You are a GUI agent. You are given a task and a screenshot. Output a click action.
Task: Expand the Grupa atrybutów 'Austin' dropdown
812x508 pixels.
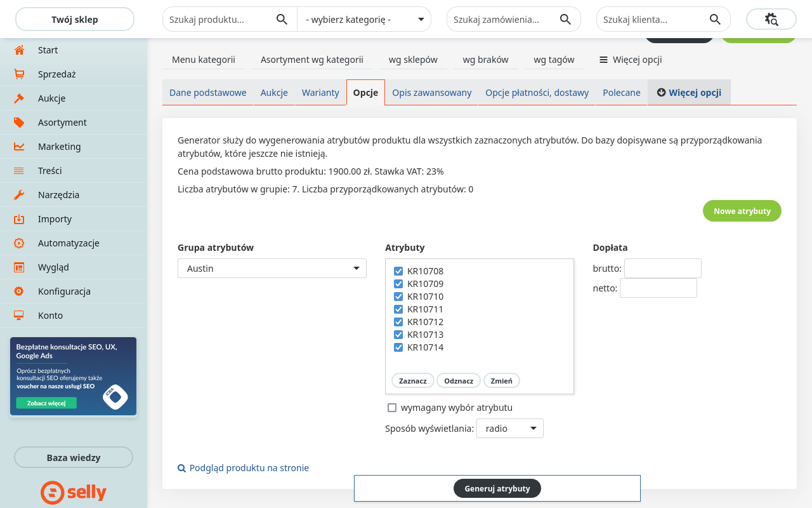tap(272, 269)
